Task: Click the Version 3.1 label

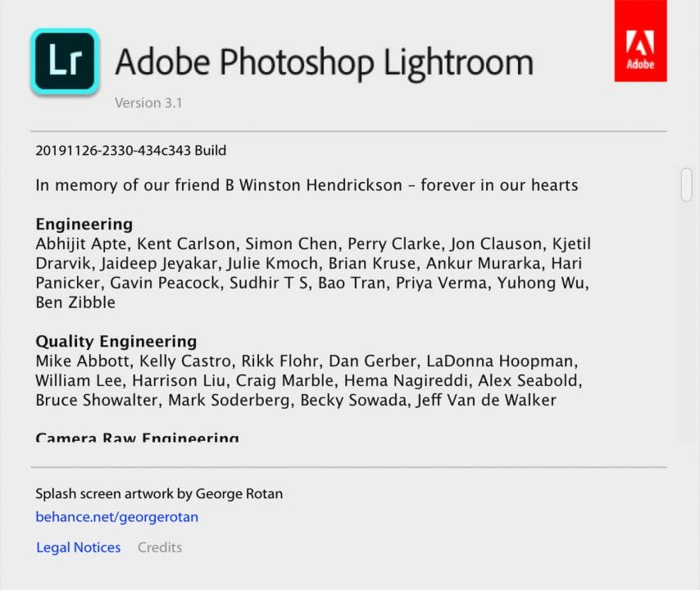Action: (148, 103)
